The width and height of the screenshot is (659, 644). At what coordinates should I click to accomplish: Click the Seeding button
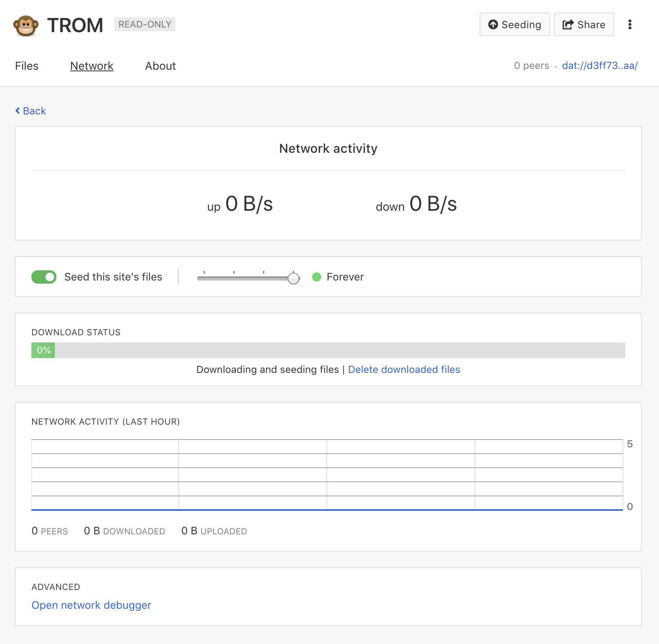tap(514, 24)
